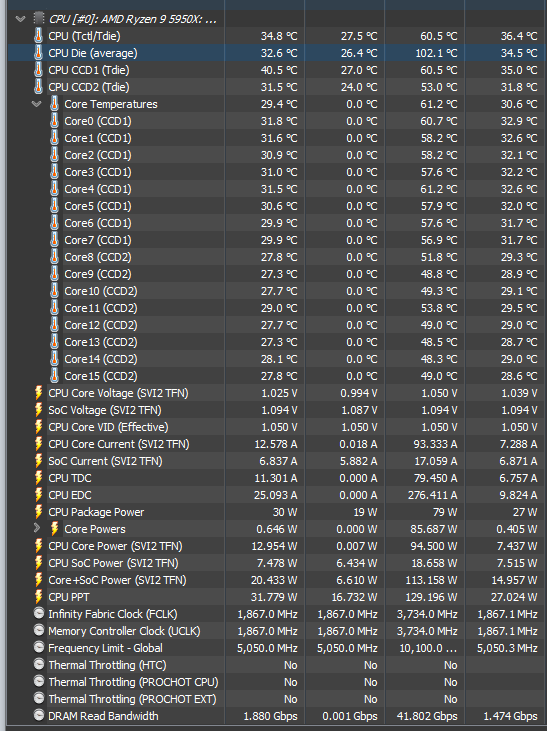Click thermometer icon of Core Temperatures

(x=55, y=104)
